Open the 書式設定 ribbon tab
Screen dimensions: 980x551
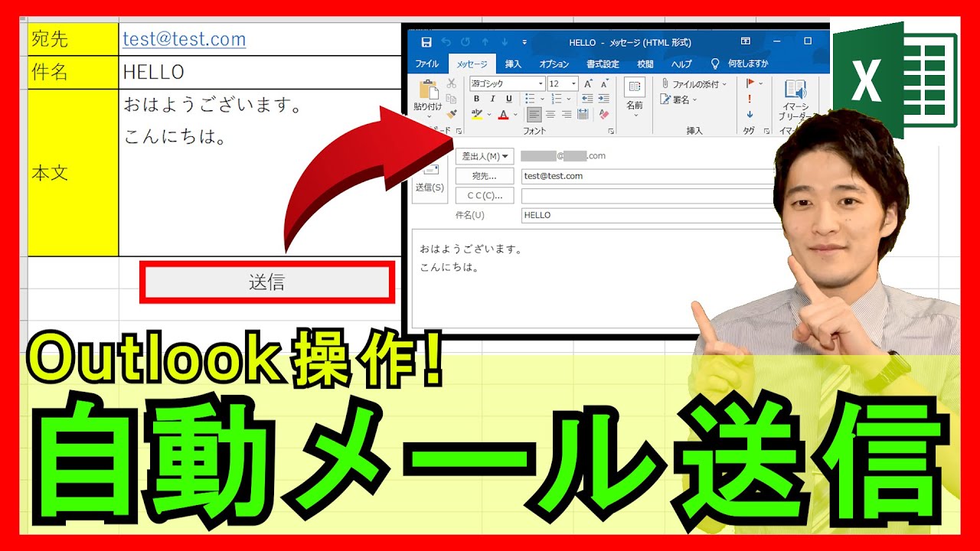click(x=603, y=64)
